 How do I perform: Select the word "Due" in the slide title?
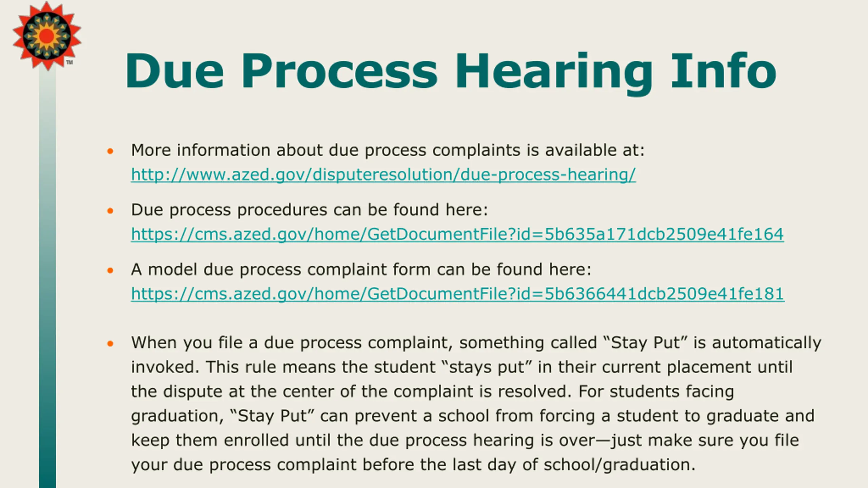(175, 71)
